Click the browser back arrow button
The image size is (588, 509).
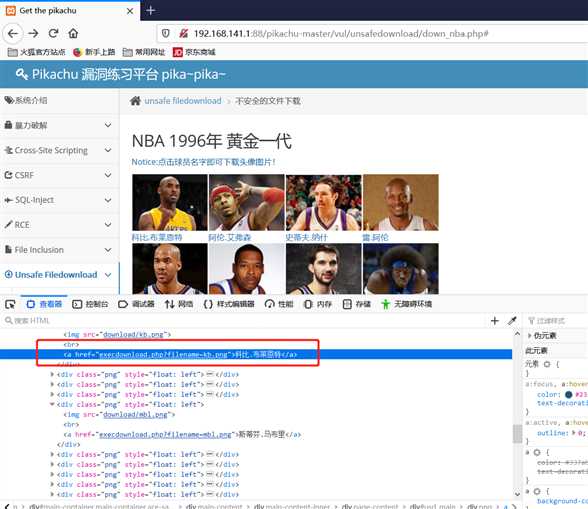pos(13,34)
